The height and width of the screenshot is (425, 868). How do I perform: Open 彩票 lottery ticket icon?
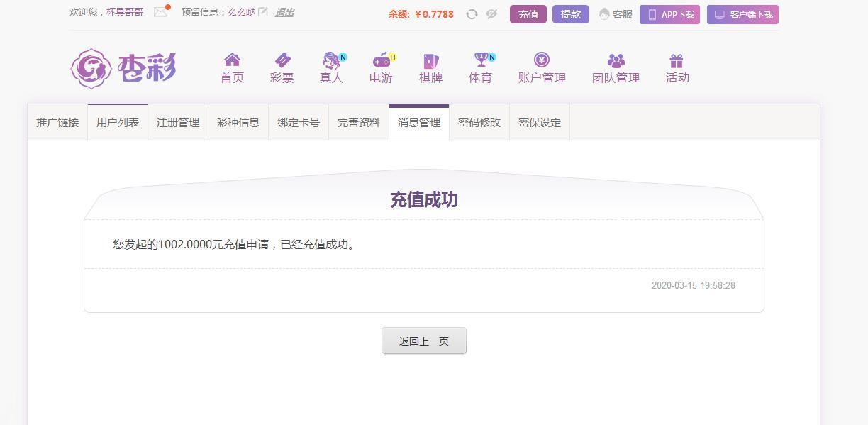click(x=282, y=60)
